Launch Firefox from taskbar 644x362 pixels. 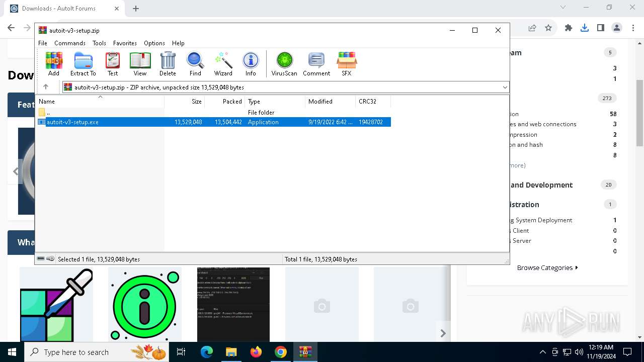coord(256,352)
